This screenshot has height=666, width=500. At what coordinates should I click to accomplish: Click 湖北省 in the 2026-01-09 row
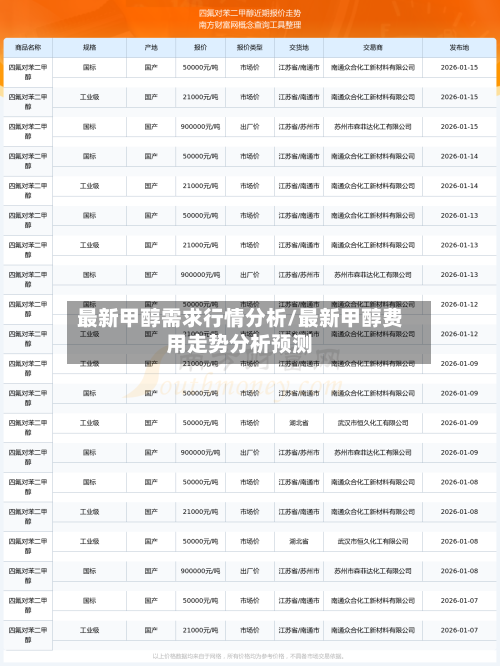299,423
